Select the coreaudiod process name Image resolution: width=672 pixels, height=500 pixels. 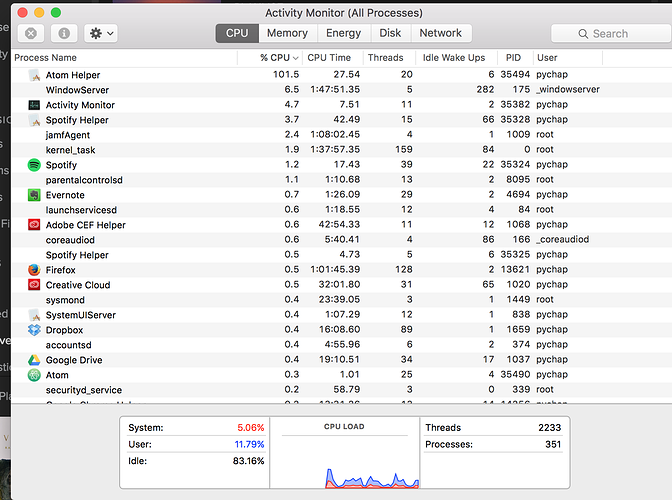tap(70, 240)
